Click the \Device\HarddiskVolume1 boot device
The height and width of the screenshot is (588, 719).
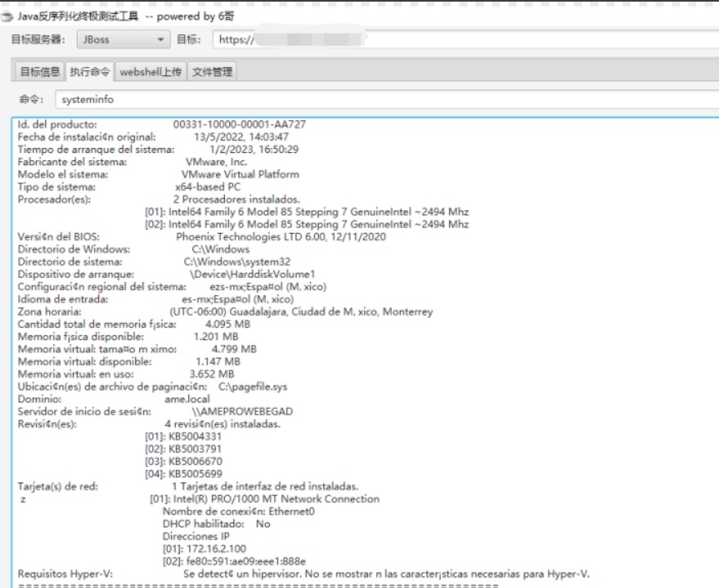[x=252, y=274]
